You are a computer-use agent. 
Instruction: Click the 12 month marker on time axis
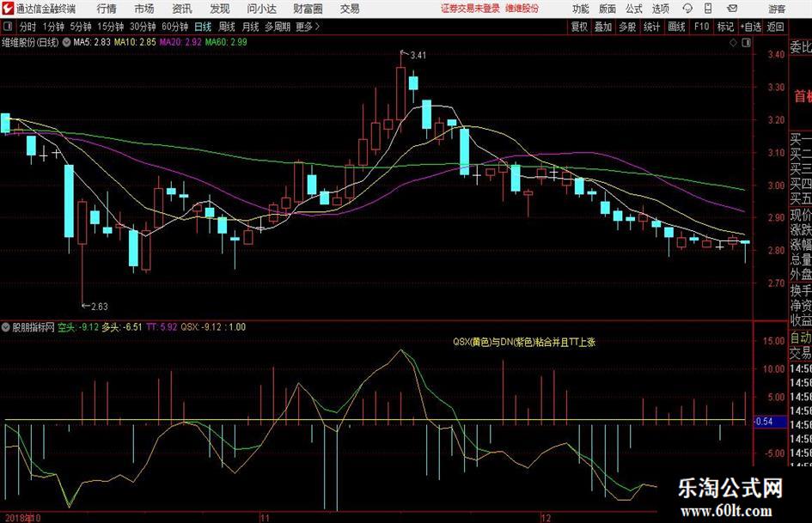click(x=546, y=518)
